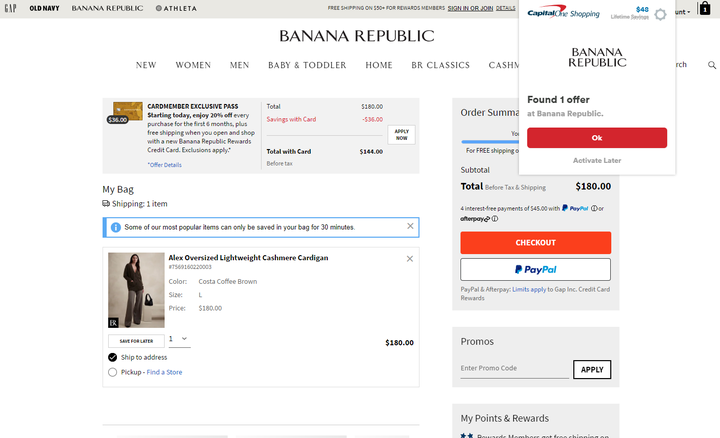
Task: Open the WOMEN menu
Action: (x=193, y=65)
